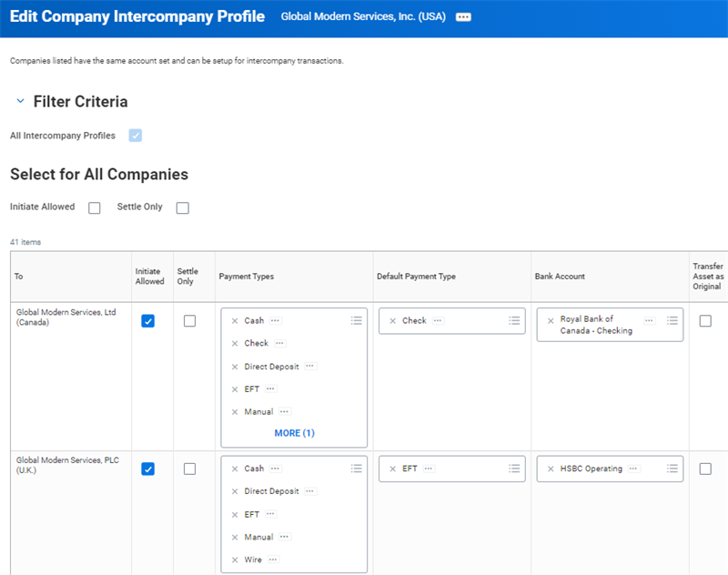
Task: Check Settle Only for U.K. row
Action: point(189,469)
